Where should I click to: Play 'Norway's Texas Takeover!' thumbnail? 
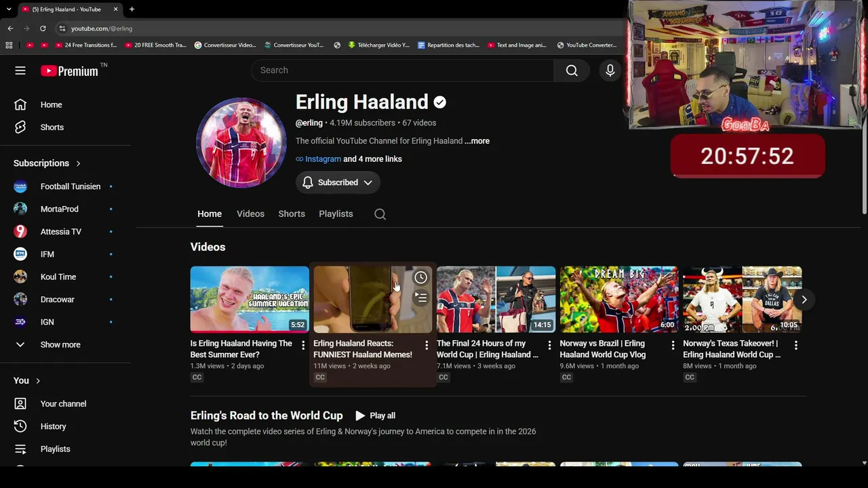742,300
